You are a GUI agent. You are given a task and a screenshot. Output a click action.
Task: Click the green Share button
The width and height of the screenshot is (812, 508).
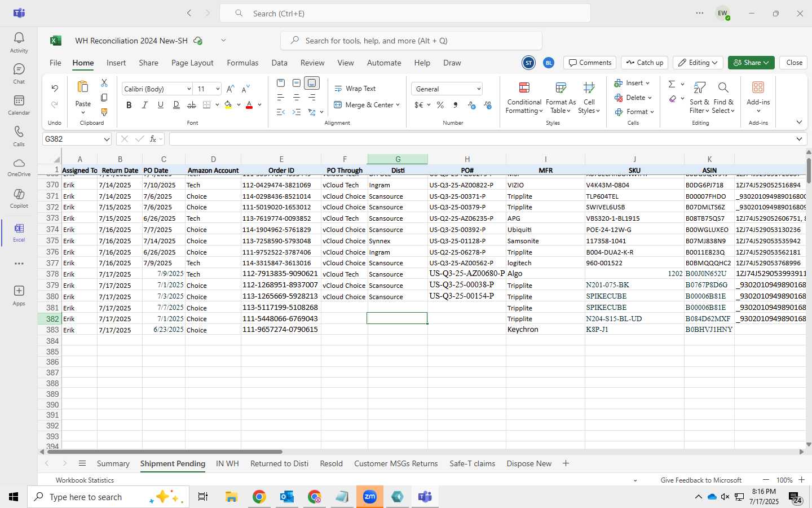[x=751, y=63]
